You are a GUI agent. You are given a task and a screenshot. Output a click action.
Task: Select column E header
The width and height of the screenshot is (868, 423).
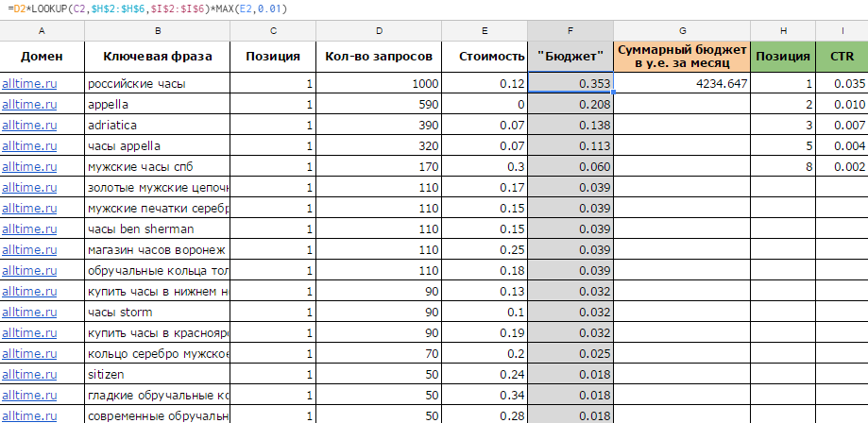[485, 31]
